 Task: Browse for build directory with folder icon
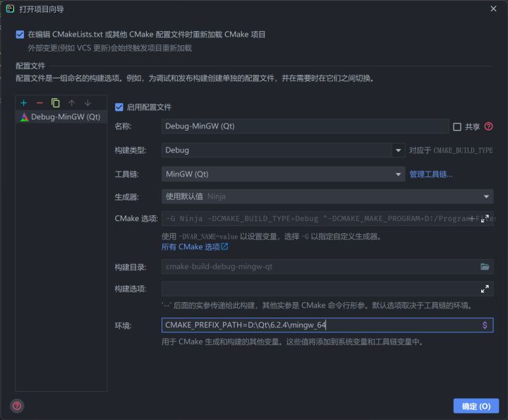[x=485, y=267]
